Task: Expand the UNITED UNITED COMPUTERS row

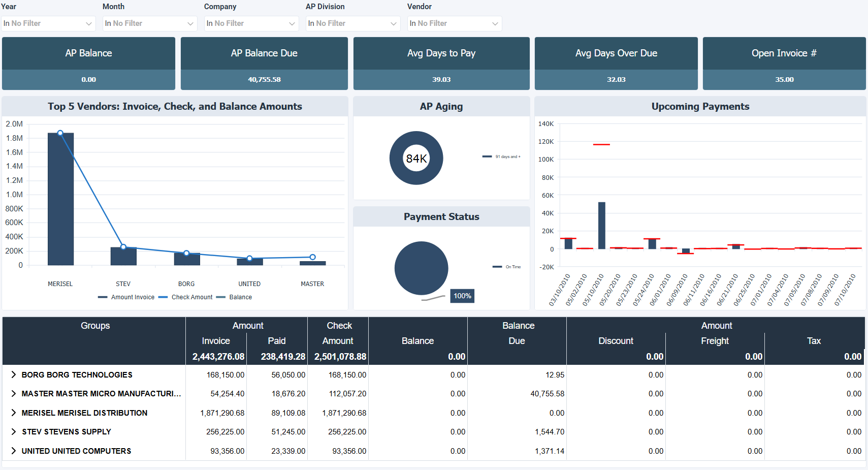Action: click(14, 451)
